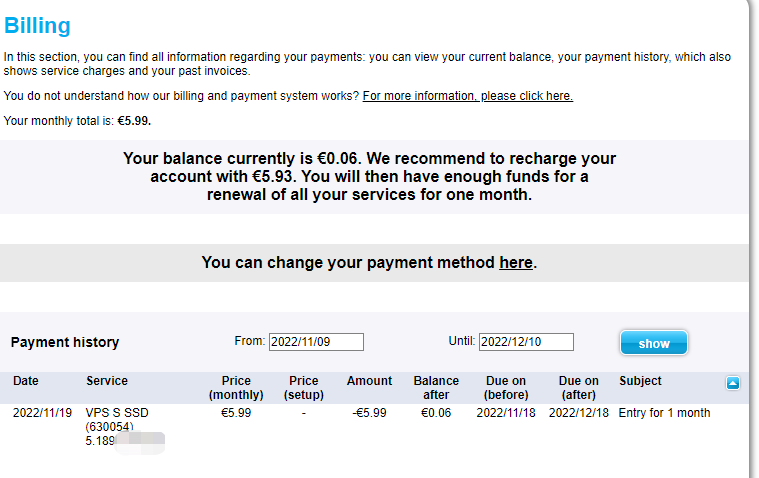Click the 2022/11/19 date cell

click(40, 413)
